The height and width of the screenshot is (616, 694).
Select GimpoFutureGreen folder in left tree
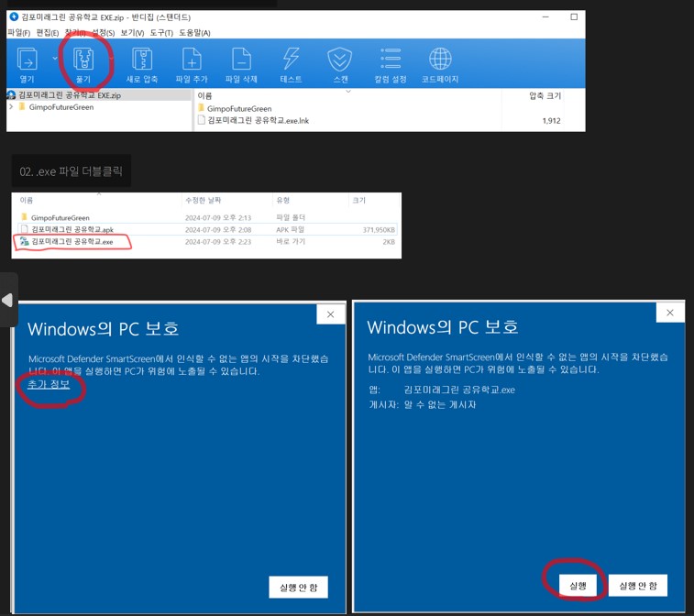(x=61, y=107)
